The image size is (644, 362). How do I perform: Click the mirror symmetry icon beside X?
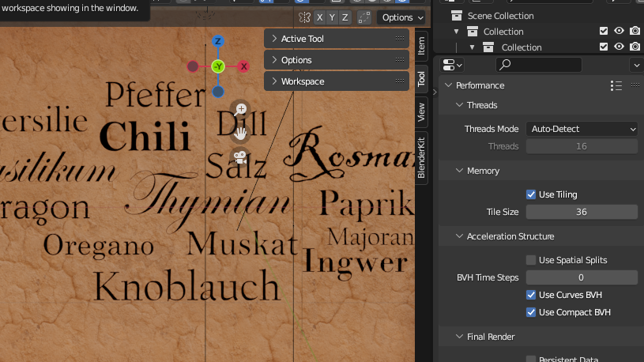point(304,17)
